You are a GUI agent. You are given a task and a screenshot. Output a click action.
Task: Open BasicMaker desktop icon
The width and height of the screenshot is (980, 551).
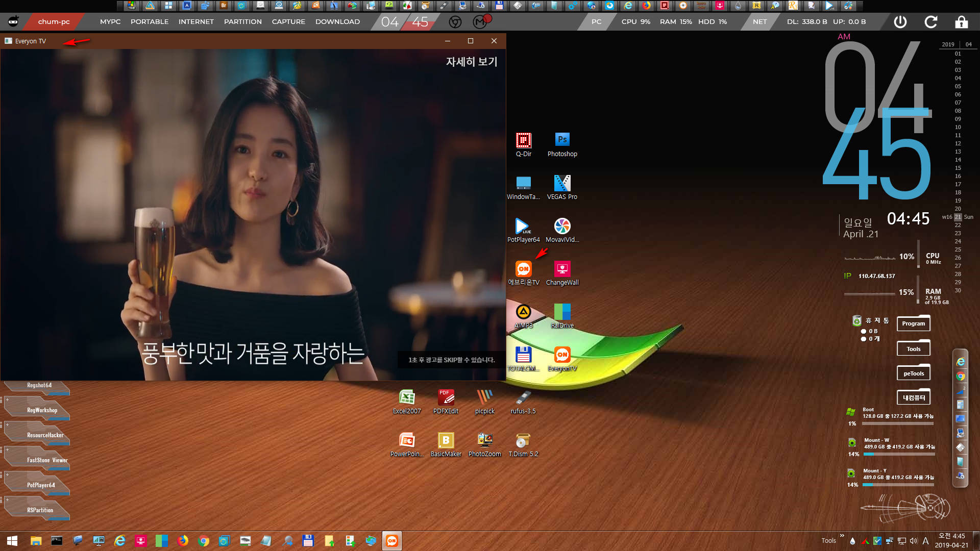[x=446, y=444]
